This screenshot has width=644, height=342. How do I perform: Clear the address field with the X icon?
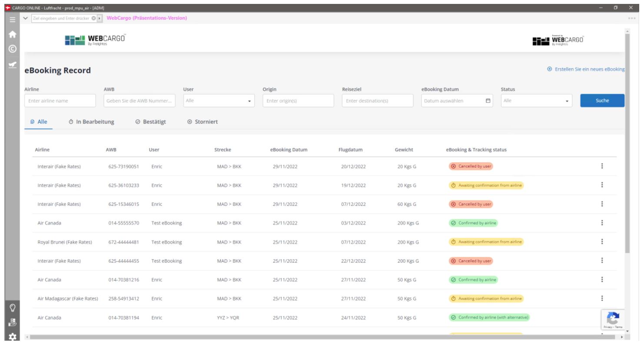[93, 18]
